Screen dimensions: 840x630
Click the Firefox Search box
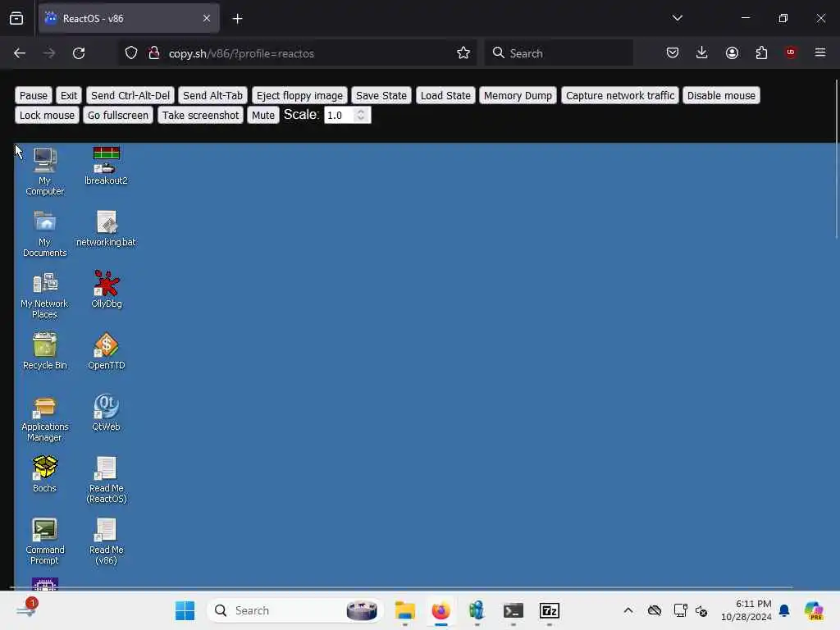(559, 53)
